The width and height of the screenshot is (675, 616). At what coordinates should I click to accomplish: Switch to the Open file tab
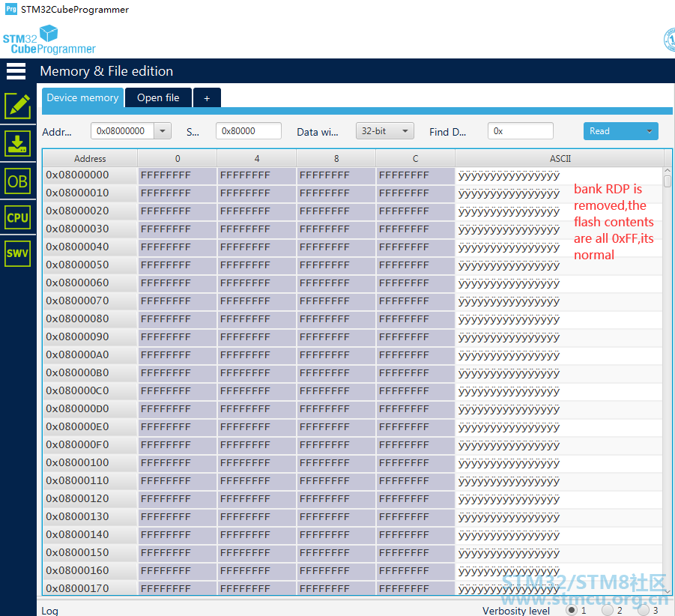click(x=158, y=97)
